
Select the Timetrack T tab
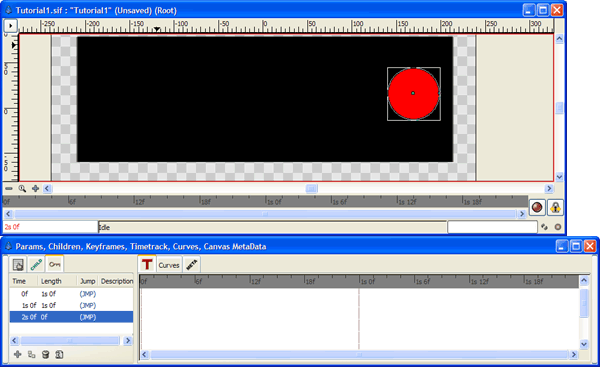(147, 264)
